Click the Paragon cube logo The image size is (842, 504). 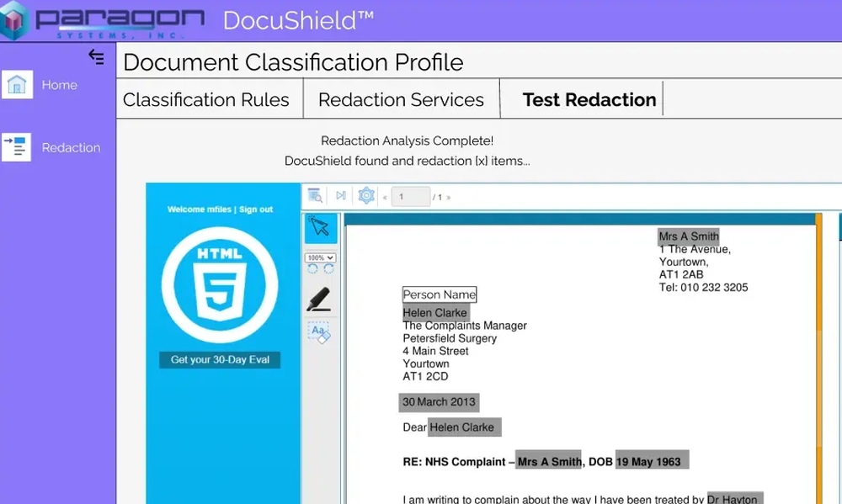click(15, 20)
